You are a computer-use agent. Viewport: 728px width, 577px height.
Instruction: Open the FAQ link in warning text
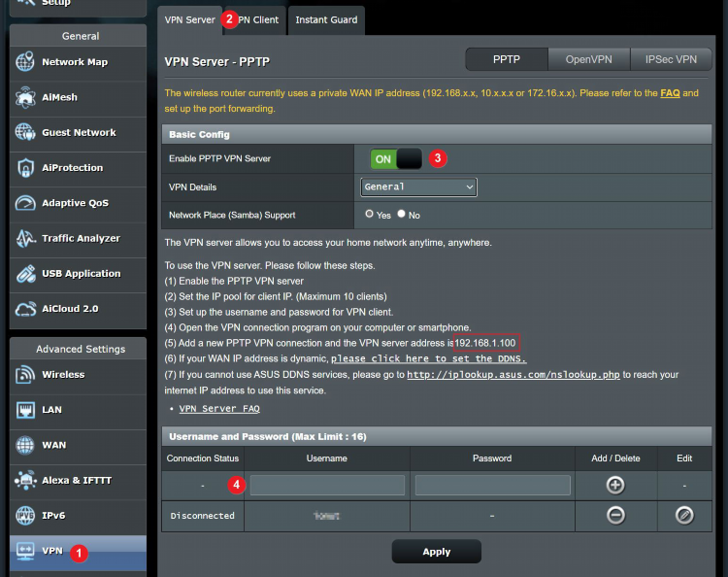tap(670, 93)
